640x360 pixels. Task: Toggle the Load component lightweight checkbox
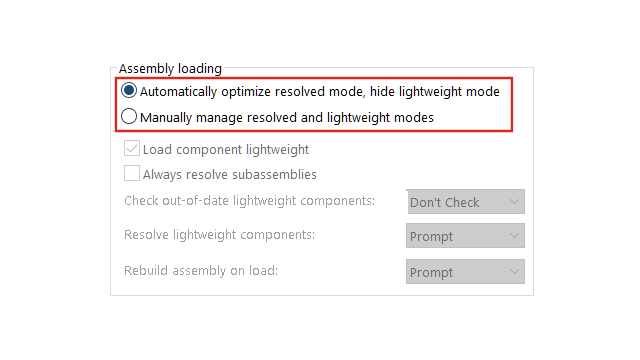(x=132, y=149)
